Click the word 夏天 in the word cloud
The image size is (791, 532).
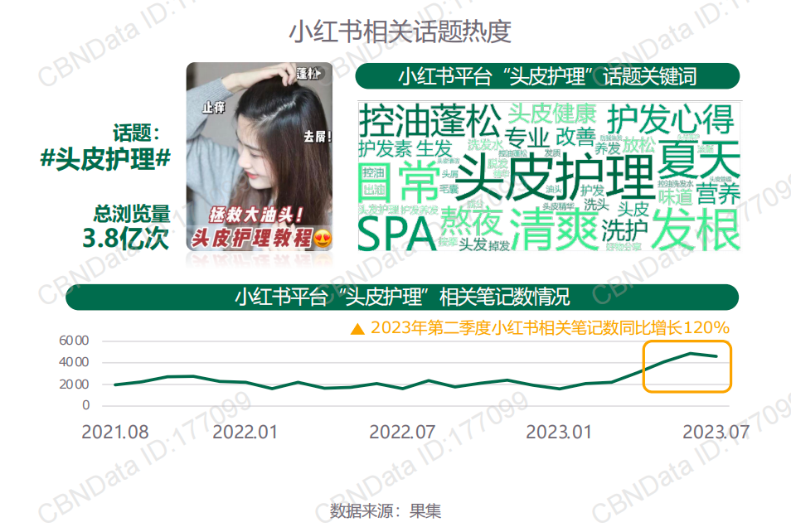699,159
